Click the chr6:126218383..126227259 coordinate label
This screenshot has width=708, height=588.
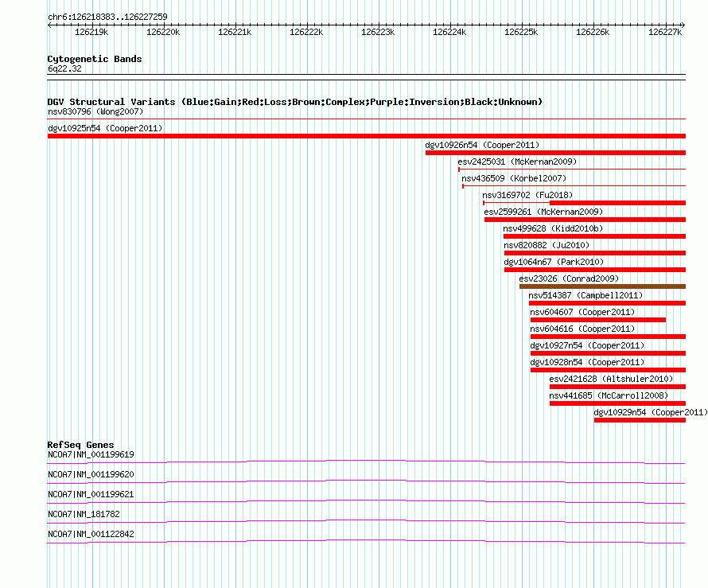coord(107,17)
